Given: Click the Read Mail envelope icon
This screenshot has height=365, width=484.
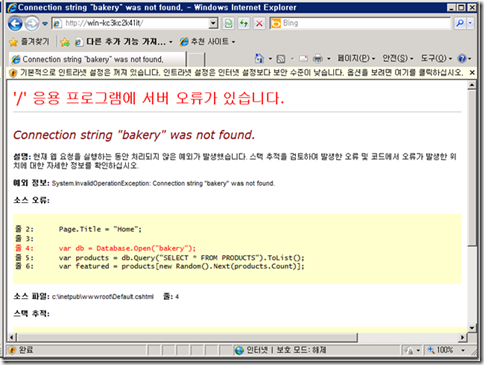Looking at the screenshot, I should [303, 59].
